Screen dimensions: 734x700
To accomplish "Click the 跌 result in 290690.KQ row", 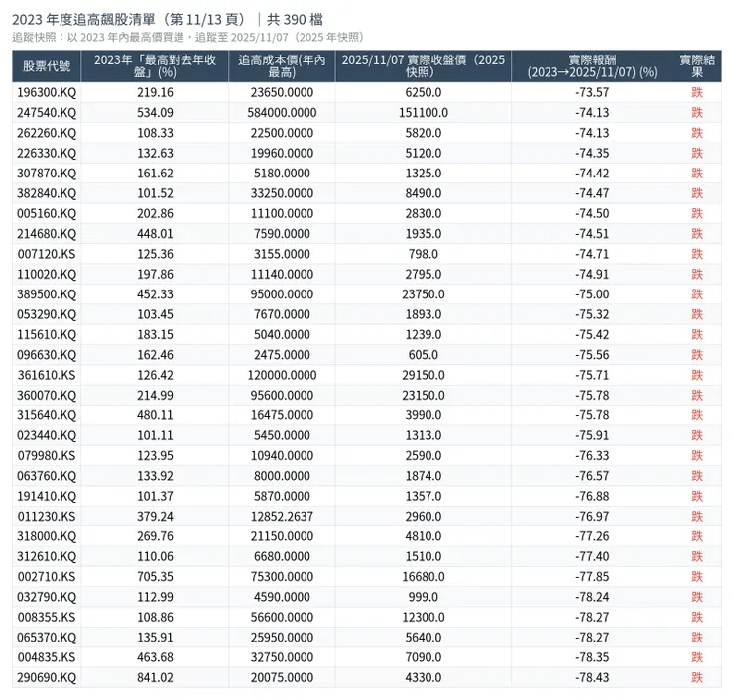I will [x=697, y=677].
